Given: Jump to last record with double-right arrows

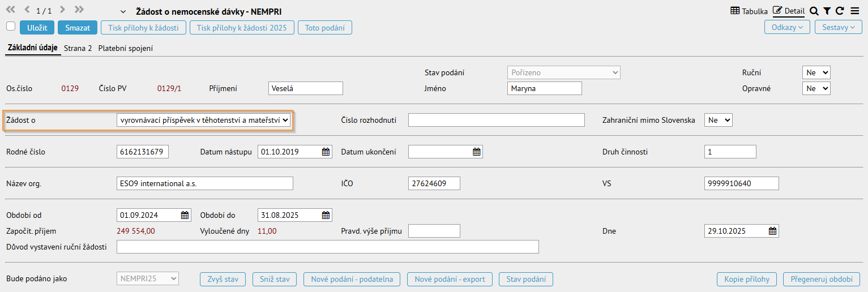Looking at the screenshot, I should 79,10.
